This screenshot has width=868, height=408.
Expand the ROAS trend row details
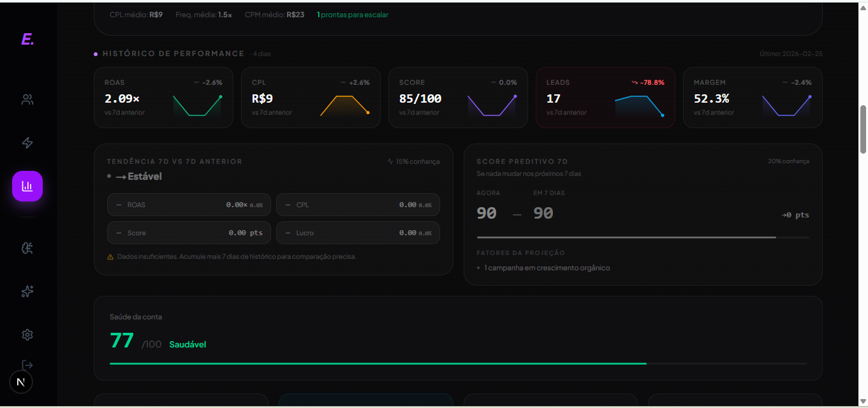(189, 205)
